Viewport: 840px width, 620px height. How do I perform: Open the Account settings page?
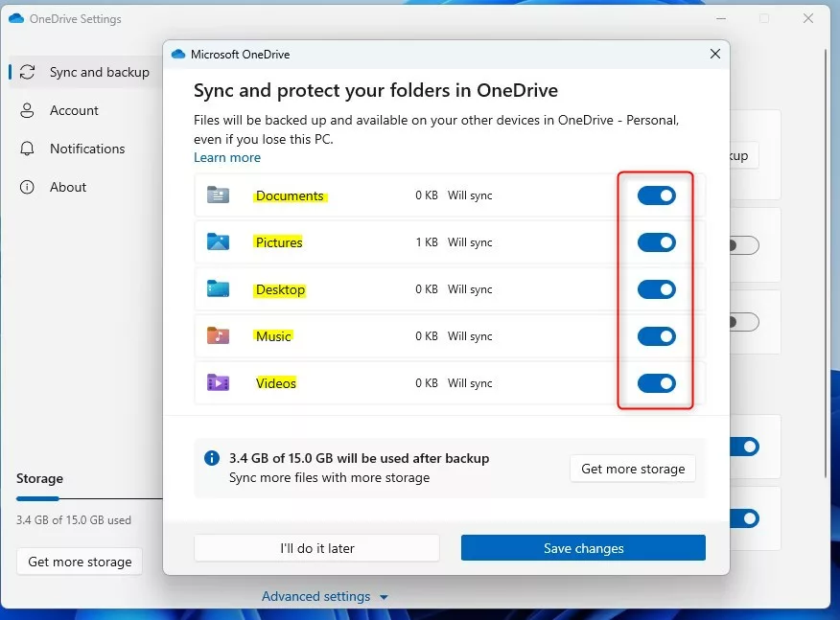(x=74, y=110)
